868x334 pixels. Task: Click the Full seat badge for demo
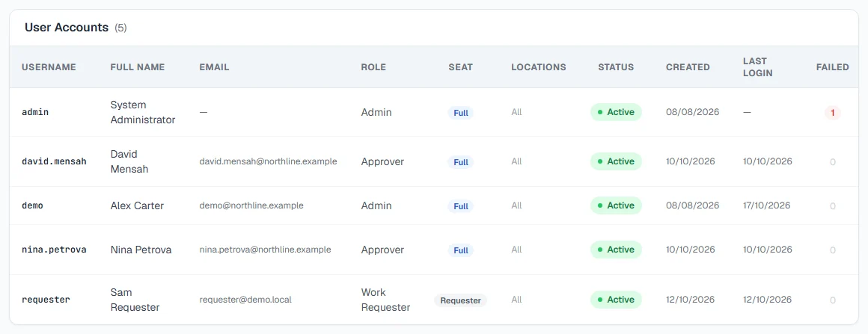[x=461, y=206]
